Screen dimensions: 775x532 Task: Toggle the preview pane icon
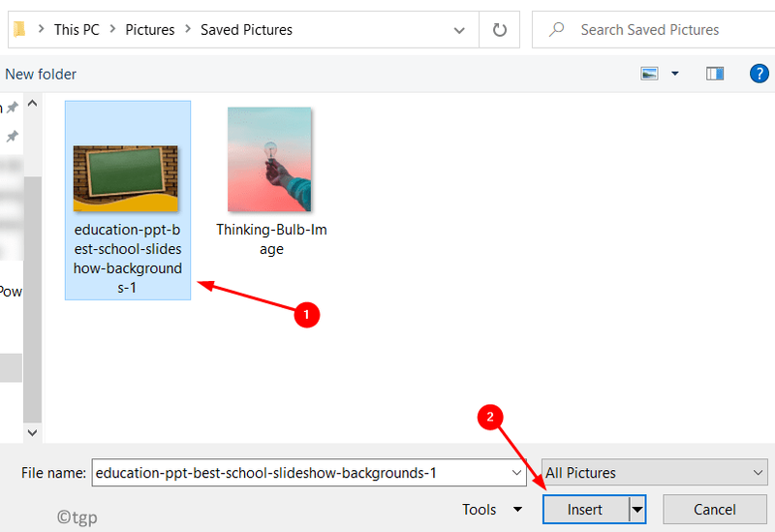(x=715, y=74)
